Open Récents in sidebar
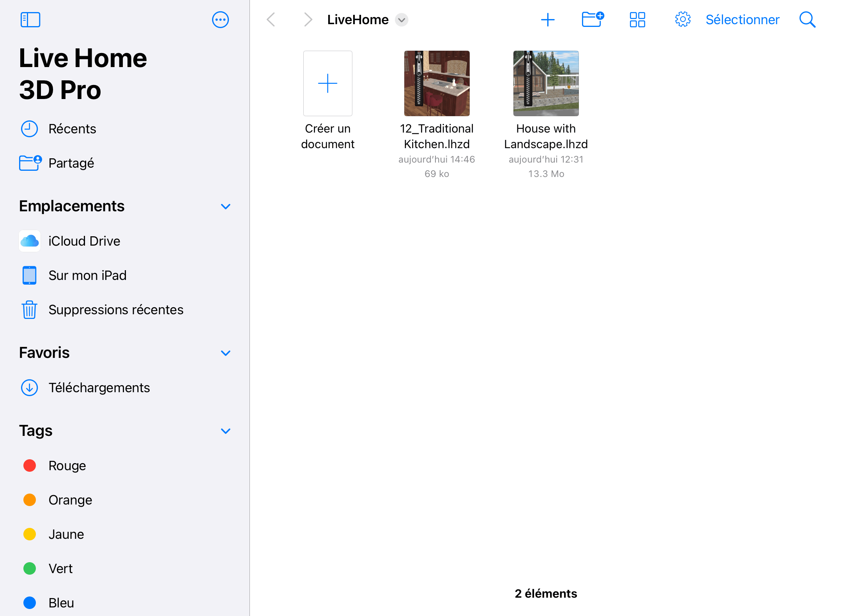Viewport: 842px width, 616px height. point(125,129)
